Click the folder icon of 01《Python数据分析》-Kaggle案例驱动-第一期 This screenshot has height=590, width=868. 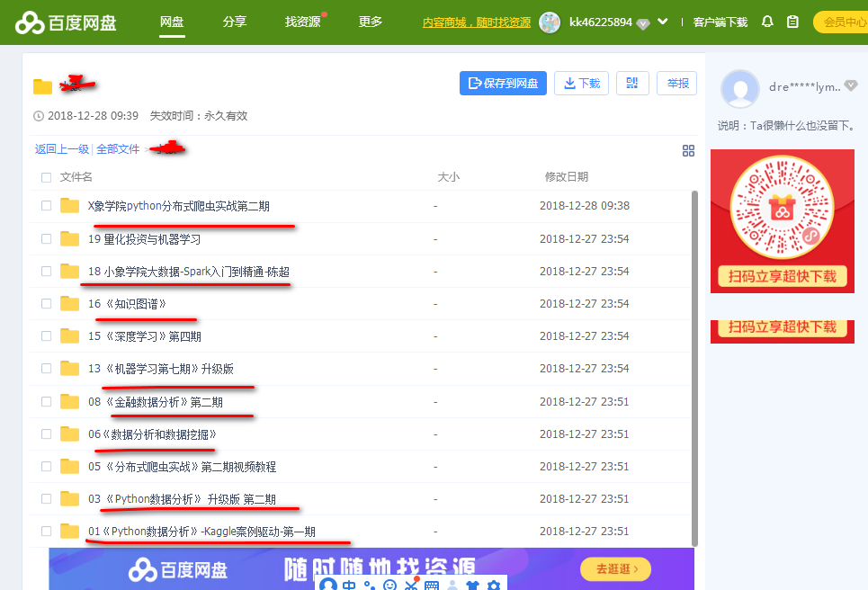pos(70,532)
